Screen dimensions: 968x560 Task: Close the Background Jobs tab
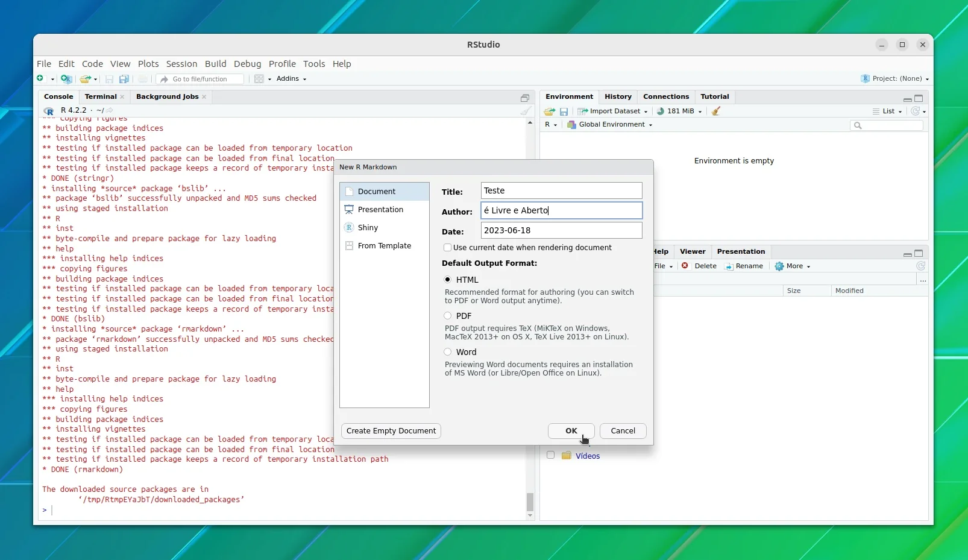pos(204,97)
